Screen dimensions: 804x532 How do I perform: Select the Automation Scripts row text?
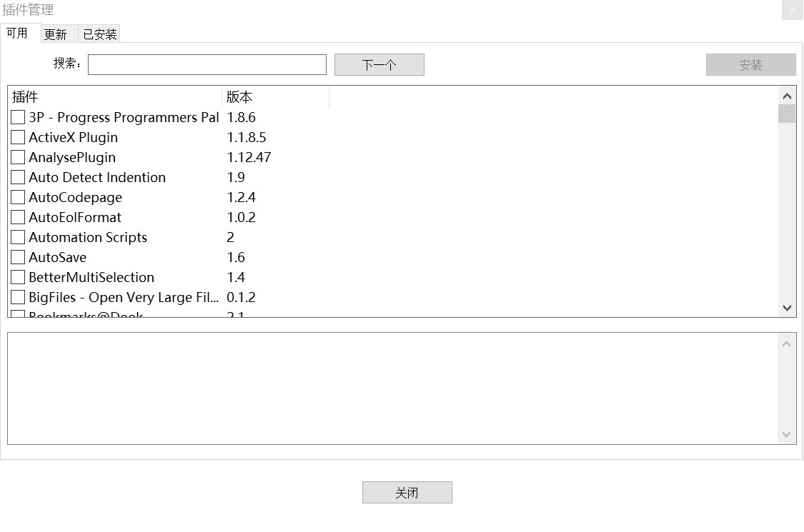pos(88,237)
